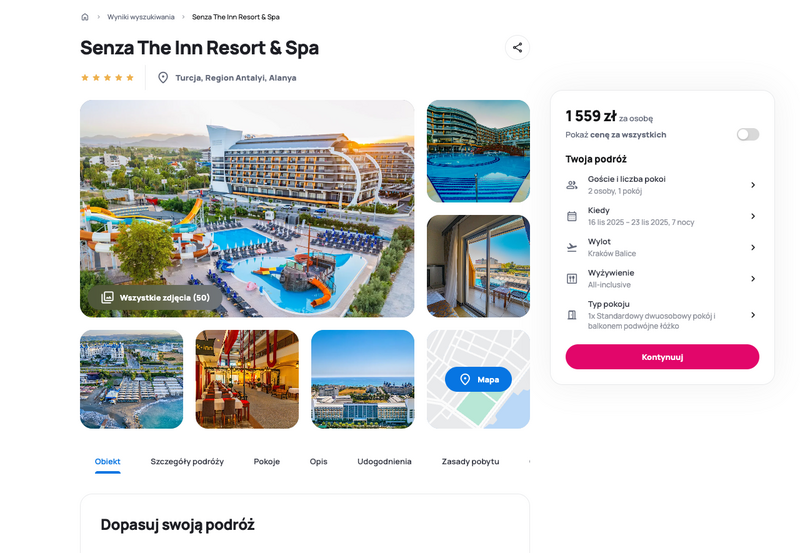Viewport: 800px width, 553px height.
Task: Expand Goście i liczba pokoi chevron
Action: [753, 185]
